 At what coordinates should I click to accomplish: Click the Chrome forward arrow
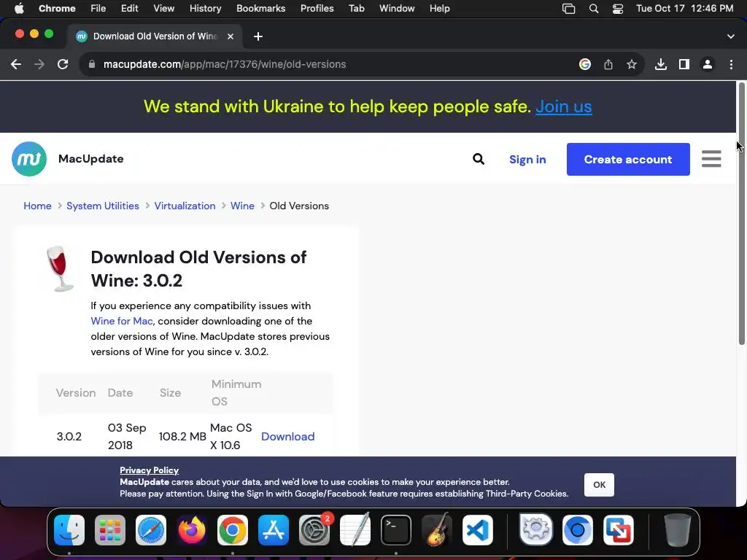pos(39,64)
